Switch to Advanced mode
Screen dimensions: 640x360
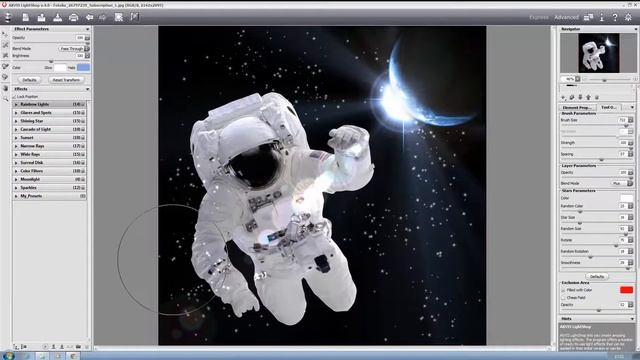[x=566, y=17]
